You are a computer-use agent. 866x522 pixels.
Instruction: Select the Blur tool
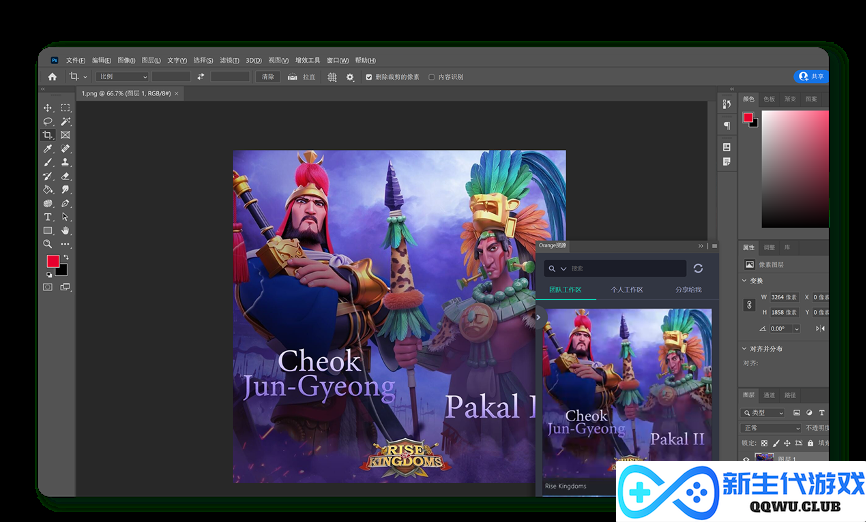(x=48, y=203)
